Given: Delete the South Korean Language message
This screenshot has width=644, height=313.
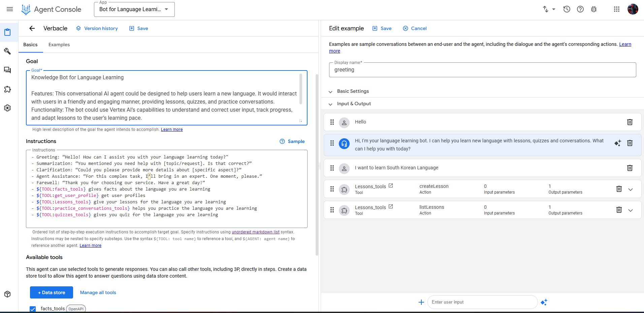Looking at the screenshot, I should pyautogui.click(x=630, y=168).
